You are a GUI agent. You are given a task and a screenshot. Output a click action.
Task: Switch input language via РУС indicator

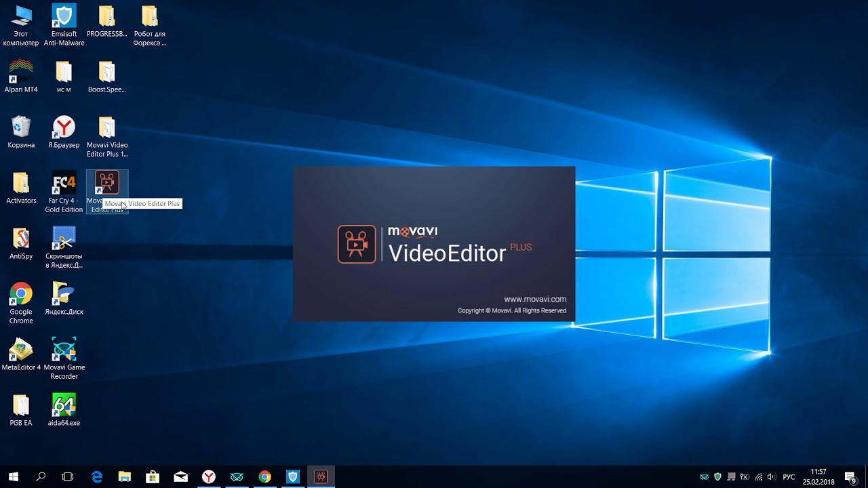pos(789,477)
